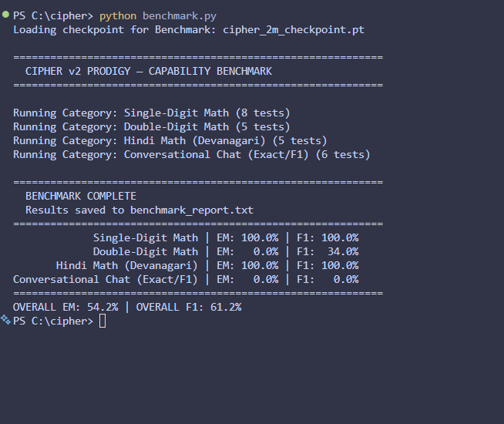Click 'Running Category: Conversational Chat' line
Image resolution: width=504 pixels, height=424 pixels.
(x=192, y=155)
